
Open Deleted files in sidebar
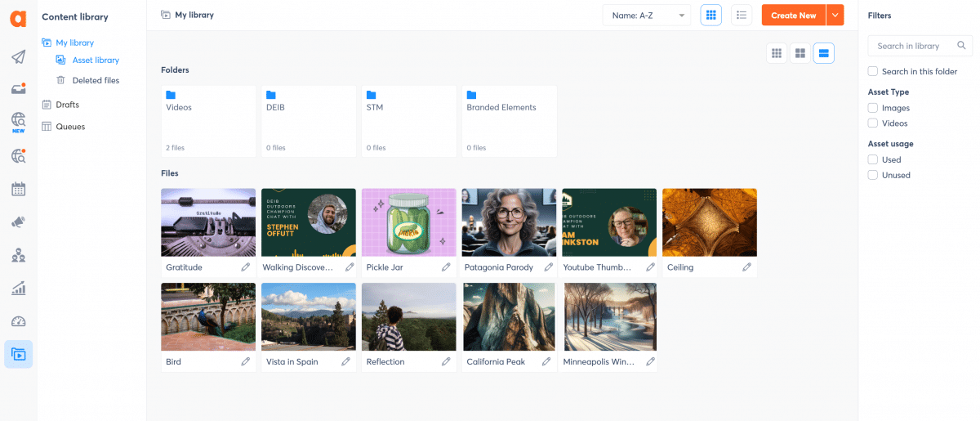[96, 80]
